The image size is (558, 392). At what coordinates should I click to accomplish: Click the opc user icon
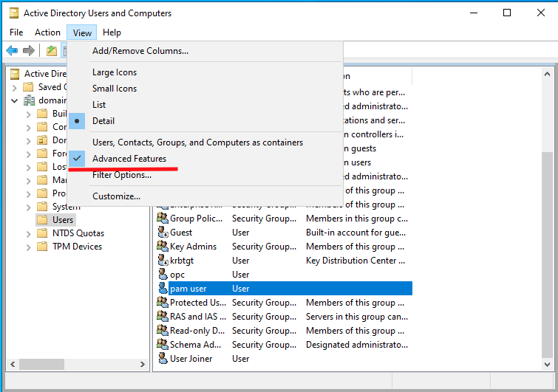(163, 274)
